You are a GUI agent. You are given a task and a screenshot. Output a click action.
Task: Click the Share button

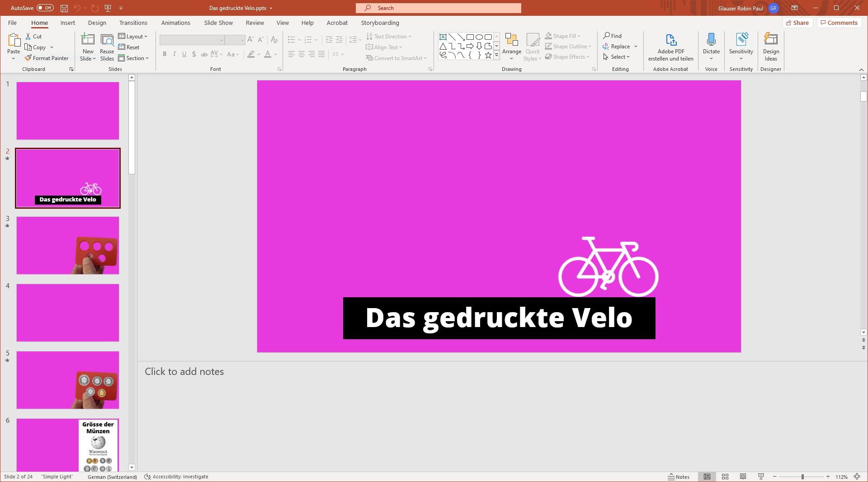coord(798,23)
